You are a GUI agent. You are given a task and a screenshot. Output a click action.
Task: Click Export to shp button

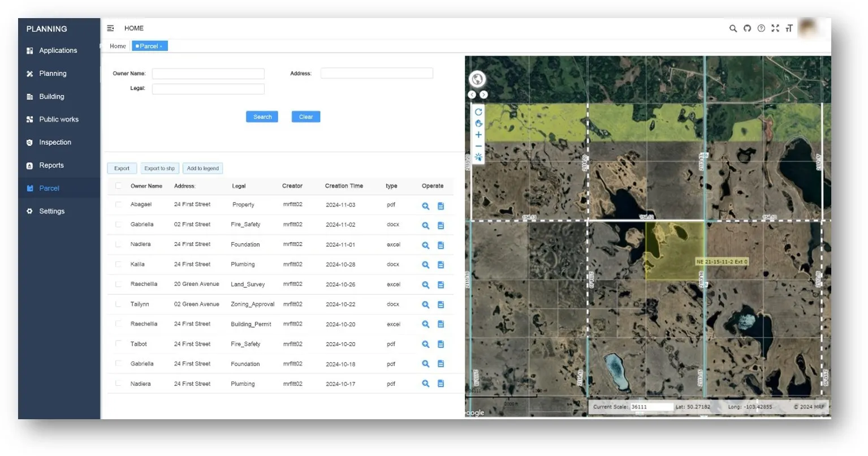[x=159, y=168]
